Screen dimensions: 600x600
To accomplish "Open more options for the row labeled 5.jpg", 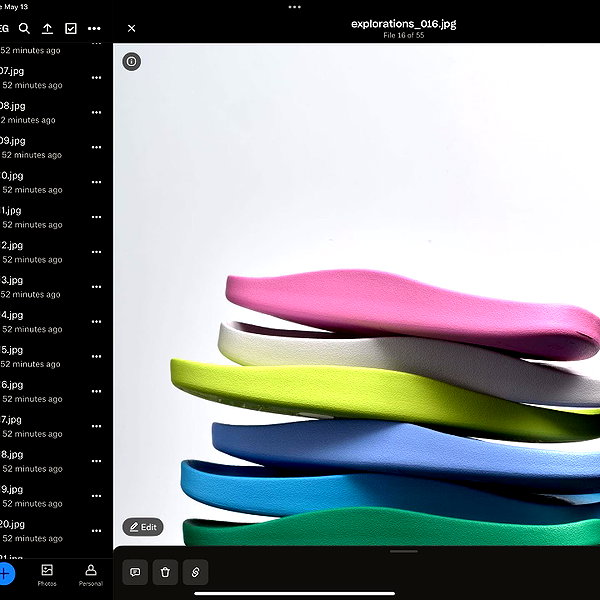I will pyautogui.click(x=96, y=357).
